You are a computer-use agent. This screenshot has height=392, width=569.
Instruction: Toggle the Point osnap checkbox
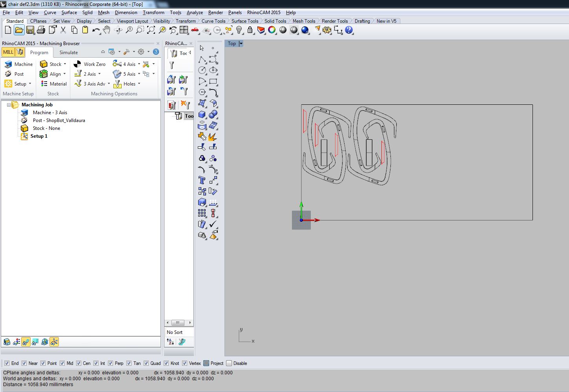coord(43,363)
